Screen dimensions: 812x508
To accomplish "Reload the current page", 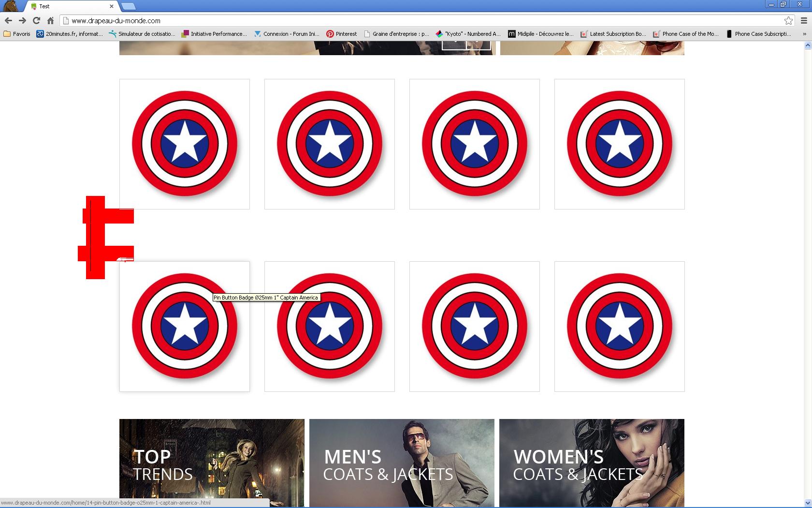I will pyautogui.click(x=36, y=20).
